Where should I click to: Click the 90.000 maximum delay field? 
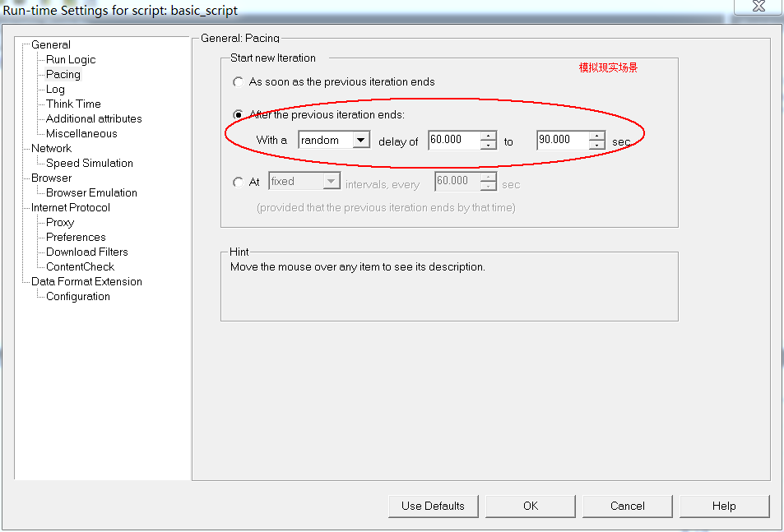click(563, 140)
